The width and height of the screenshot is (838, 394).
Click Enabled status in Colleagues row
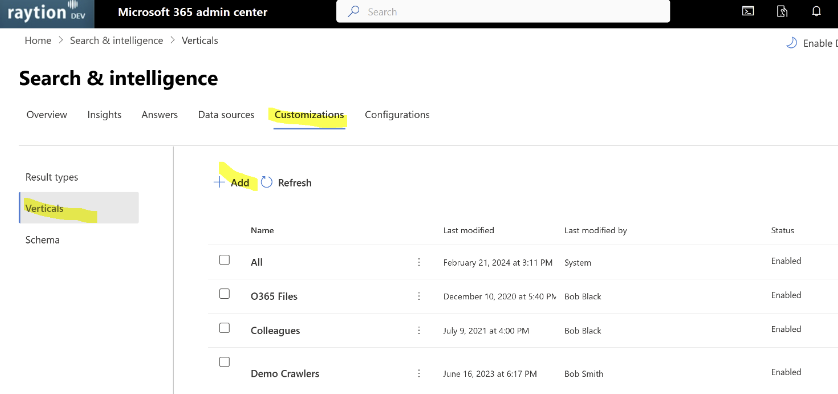[786, 329]
